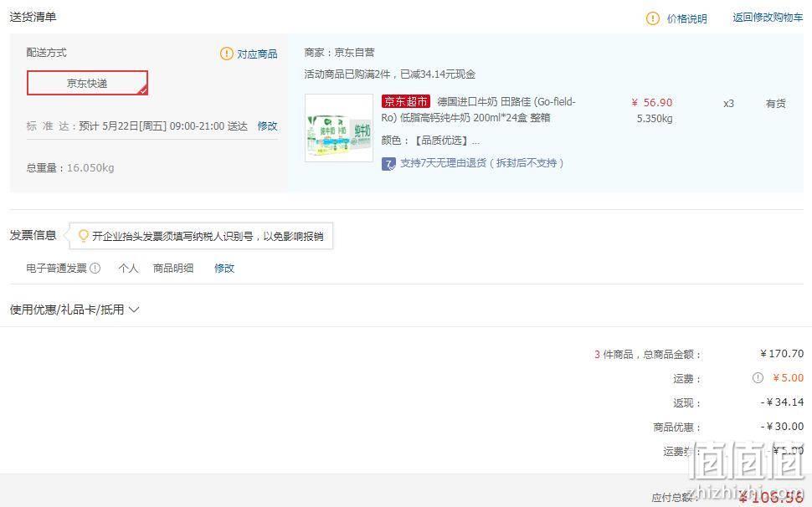
Task: Click the cashback amount -¥34.14
Action: (782, 402)
